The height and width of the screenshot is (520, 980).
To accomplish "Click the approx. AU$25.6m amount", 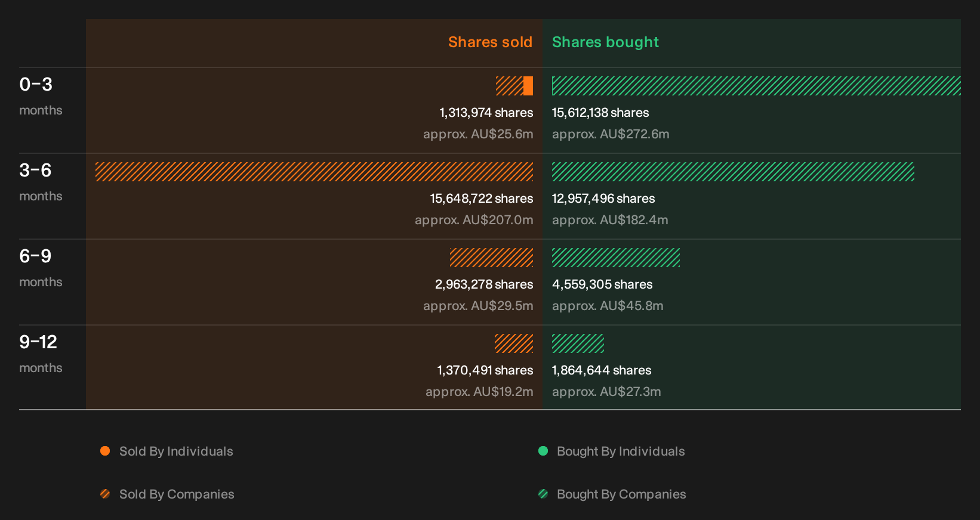I will (478, 134).
